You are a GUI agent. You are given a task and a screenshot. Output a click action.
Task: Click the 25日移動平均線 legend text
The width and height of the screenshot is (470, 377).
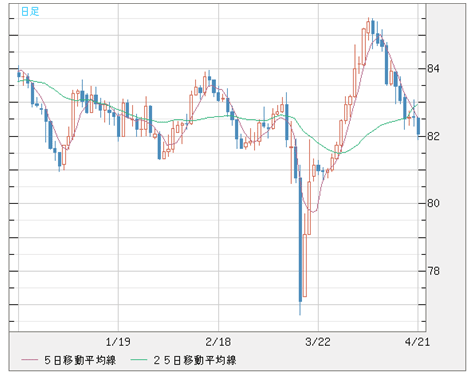195,360
